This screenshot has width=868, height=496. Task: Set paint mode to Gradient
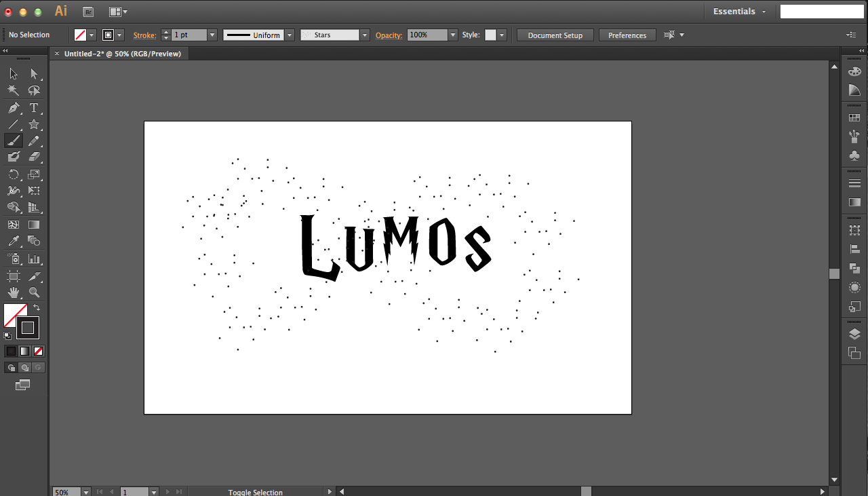coord(24,351)
